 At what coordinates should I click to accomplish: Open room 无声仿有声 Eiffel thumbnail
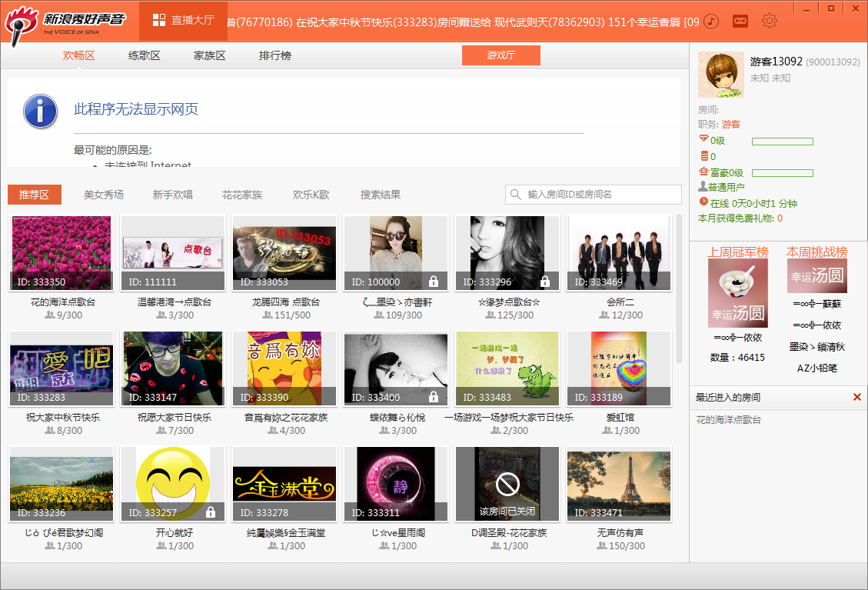point(619,484)
